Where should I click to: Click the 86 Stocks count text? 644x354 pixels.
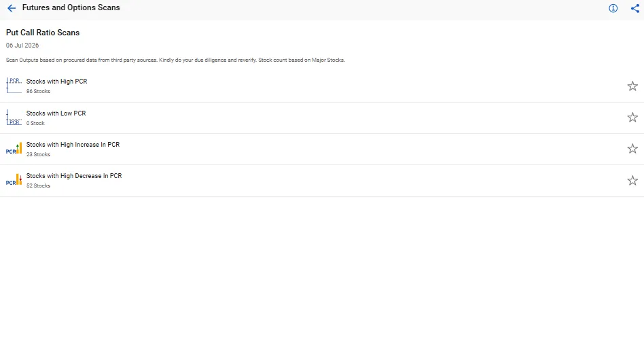[38, 91]
